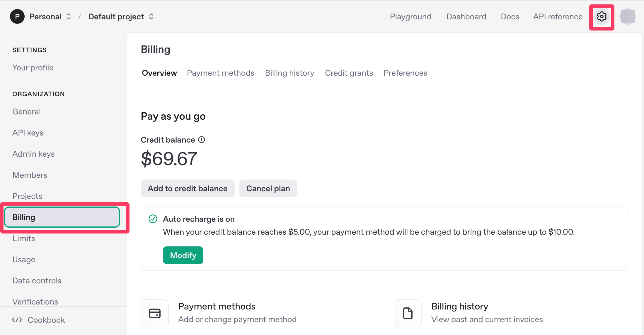The image size is (644, 335).
Task: Select the Preferences tab
Action: click(405, 73)
